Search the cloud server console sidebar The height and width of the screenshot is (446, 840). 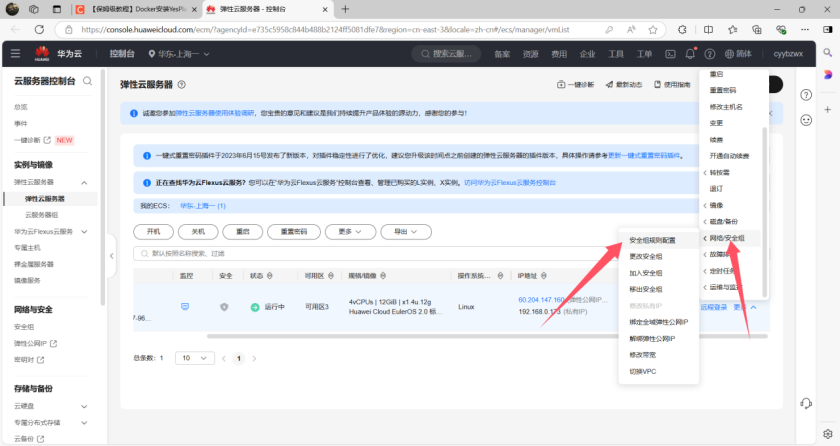click(x=87, y=81)
